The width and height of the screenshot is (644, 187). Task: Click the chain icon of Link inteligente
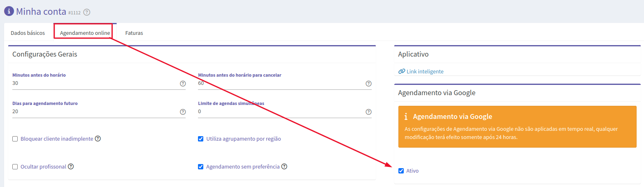pos(402,71)
